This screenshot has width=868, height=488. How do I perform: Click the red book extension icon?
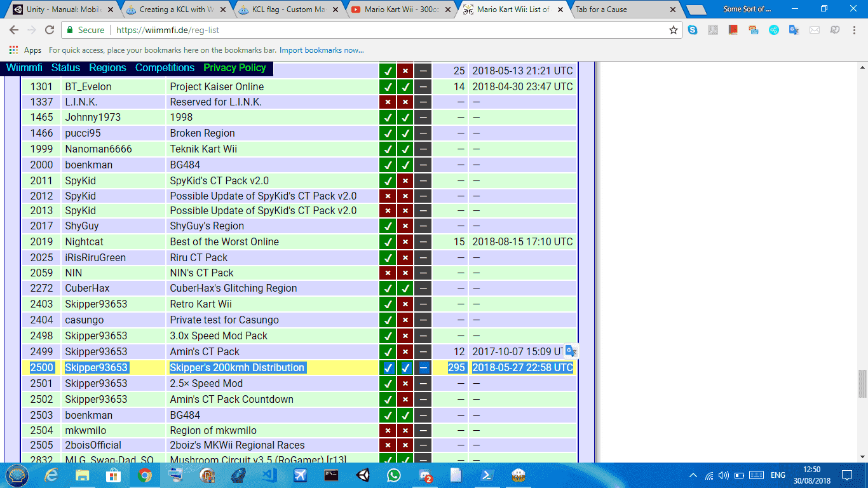click(733, 30)
